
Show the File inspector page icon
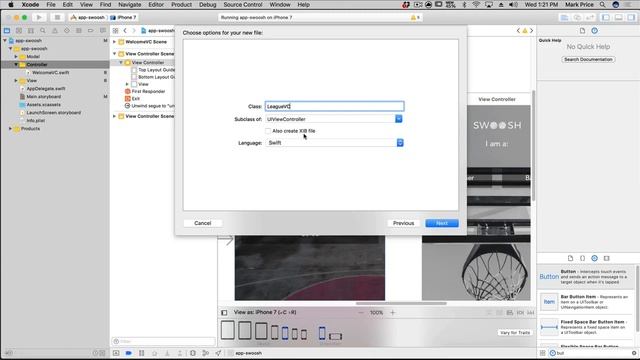click(582, 31)
